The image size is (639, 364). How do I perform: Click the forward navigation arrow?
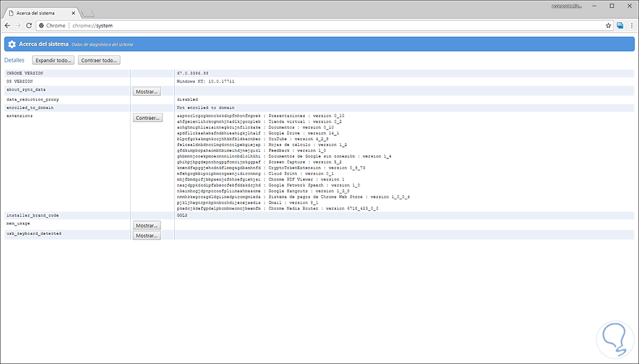coord(18,26)
